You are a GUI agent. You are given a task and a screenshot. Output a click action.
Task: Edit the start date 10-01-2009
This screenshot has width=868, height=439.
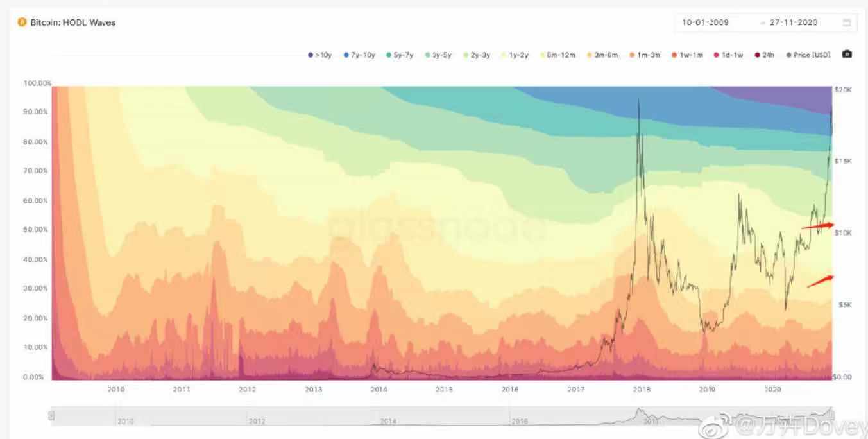pyautogui.click(x=704, y=22)
